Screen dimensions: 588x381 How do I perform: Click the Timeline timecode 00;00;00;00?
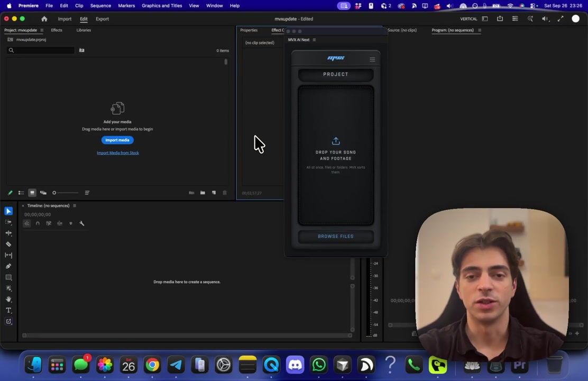click(38, 215)
